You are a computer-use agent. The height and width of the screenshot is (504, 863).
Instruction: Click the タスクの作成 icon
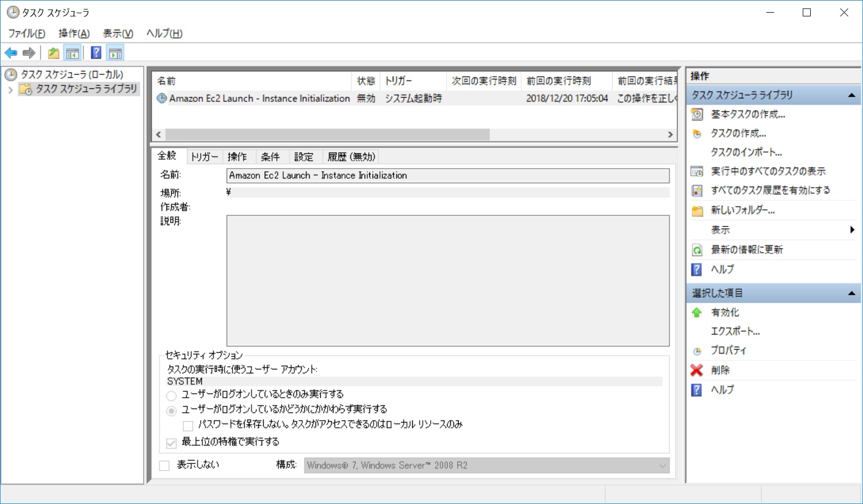[697, 133]
